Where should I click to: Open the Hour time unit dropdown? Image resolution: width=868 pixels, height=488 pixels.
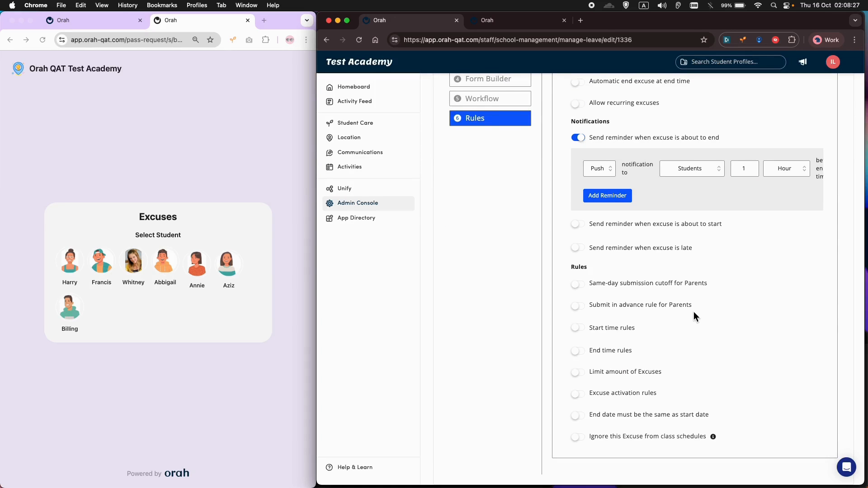[x=786, y=169]
